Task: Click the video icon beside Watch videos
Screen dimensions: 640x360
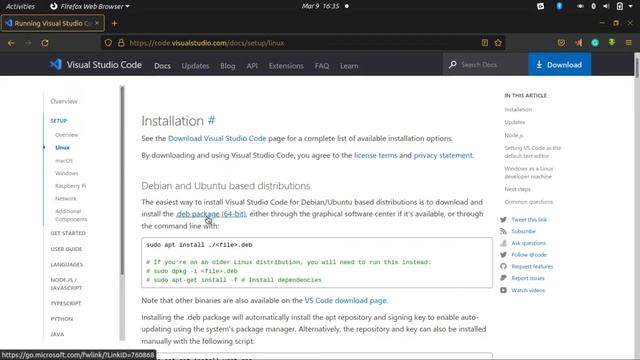Action: pos(503,290)
